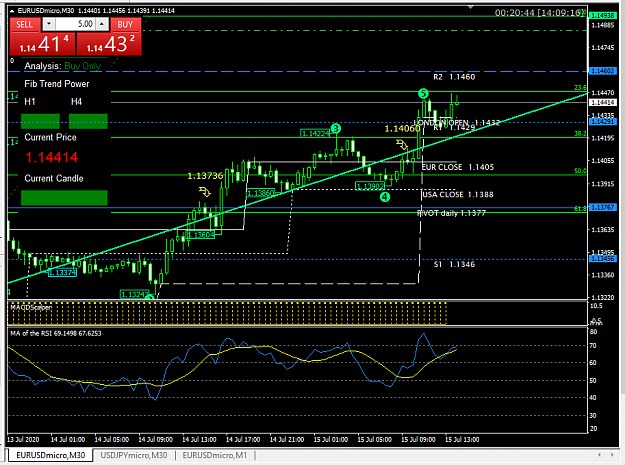Decrease trade volume with the down arrow
This screenshot has width=625, height=465.
click(x=49, y=24)
